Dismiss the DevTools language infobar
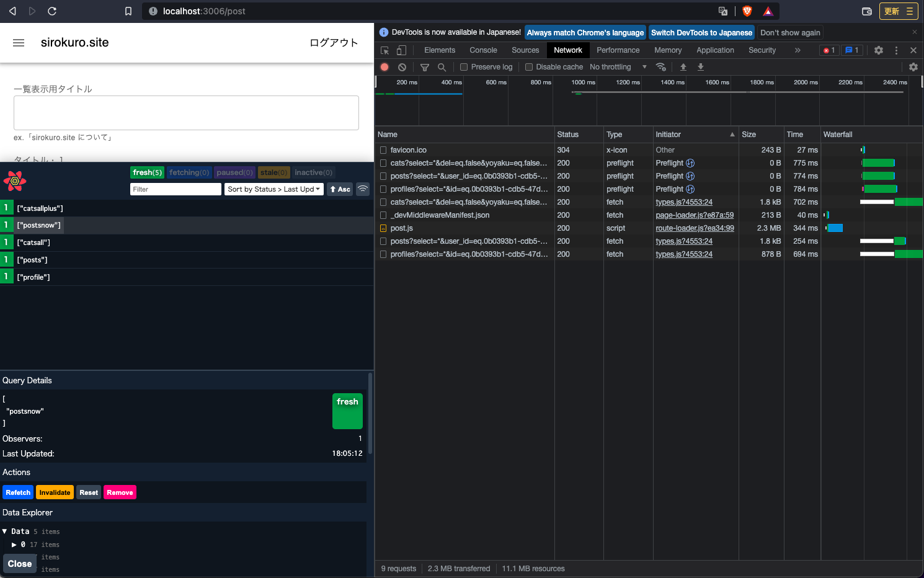 (914, 32)
